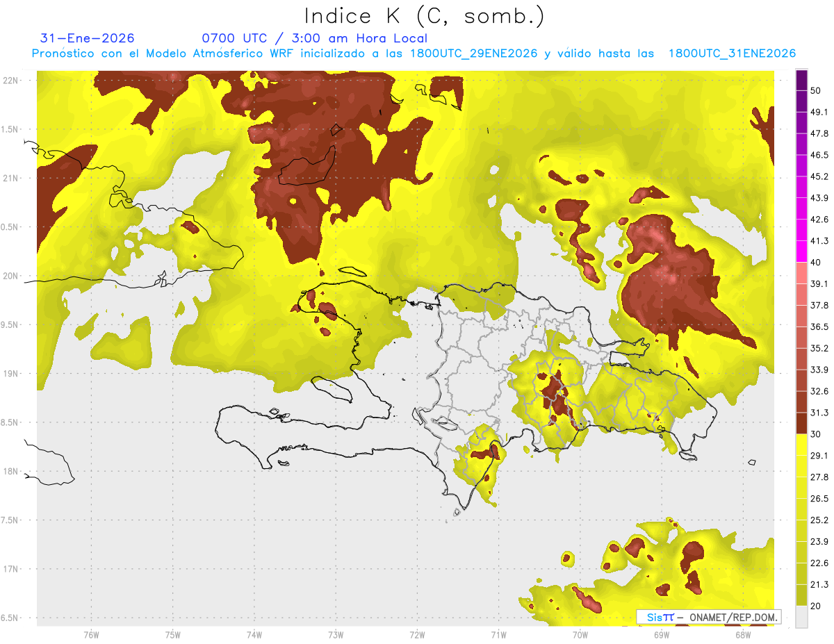The width and height of the screenshot is (834, 644).
Task: Click the 'SisTT - ONAMET/REP.DOM.' credit box
Action: point(708,617)
